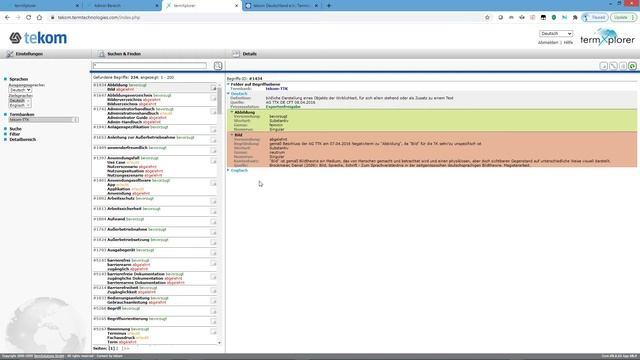The image size is (640, 360).
Task: Click the first icon in Details toolbar
Action: [x=604, y=66]
